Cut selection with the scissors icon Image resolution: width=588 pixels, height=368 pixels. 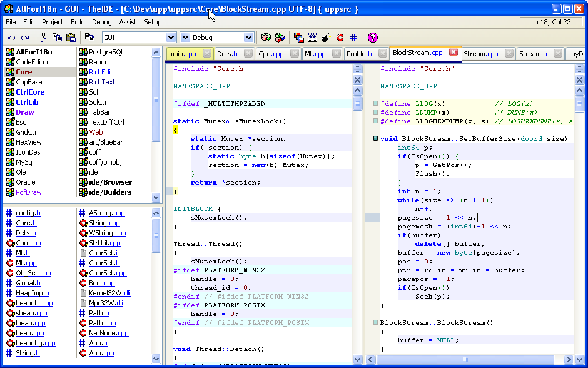pyautogui.click(x=43, y=38)
